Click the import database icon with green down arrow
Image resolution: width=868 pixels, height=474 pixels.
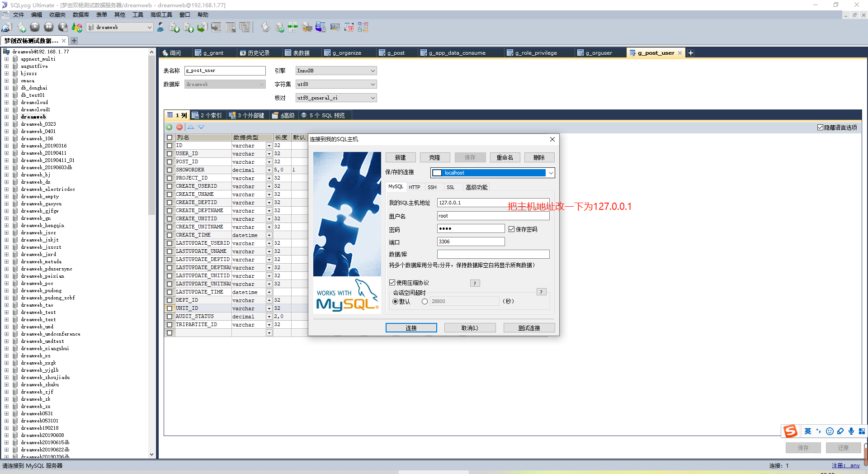pyautogui.click(x=175, y=28)
